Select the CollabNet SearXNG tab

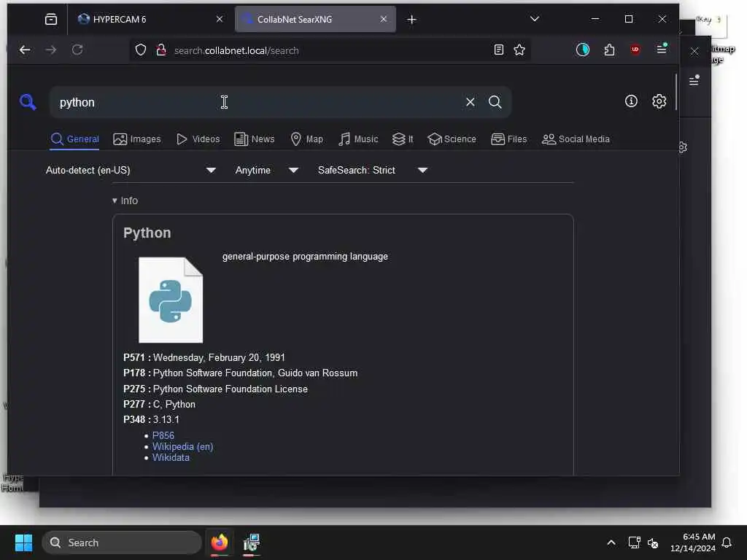pos(315,19)
